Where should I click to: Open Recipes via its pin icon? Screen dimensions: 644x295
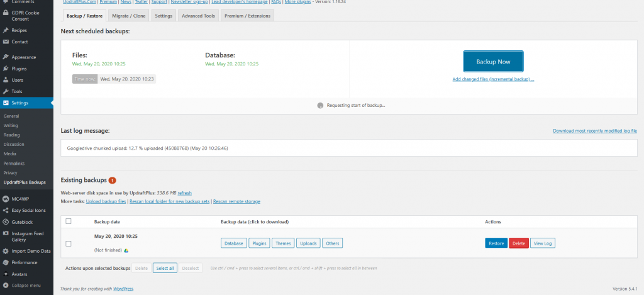(6, 30)
